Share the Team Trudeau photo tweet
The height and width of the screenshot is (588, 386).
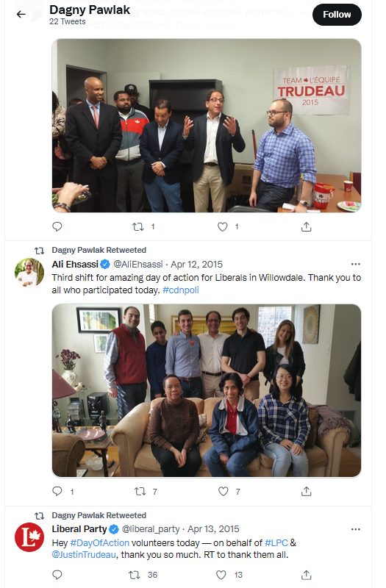point(307,226)
